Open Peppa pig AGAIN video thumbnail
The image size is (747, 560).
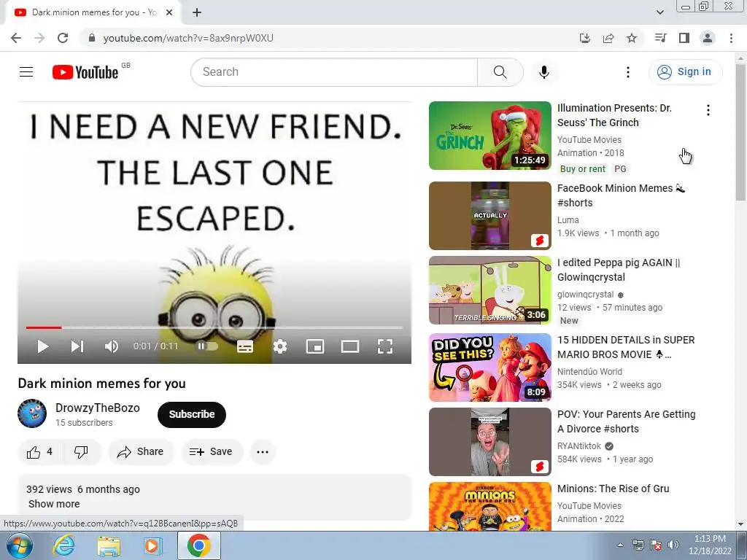[489, 290]
